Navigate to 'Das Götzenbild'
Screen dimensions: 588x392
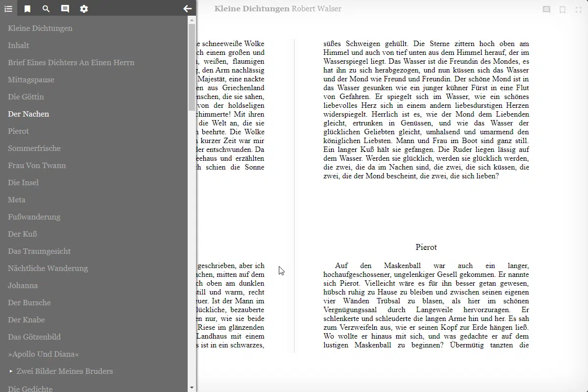click(34, 337)
